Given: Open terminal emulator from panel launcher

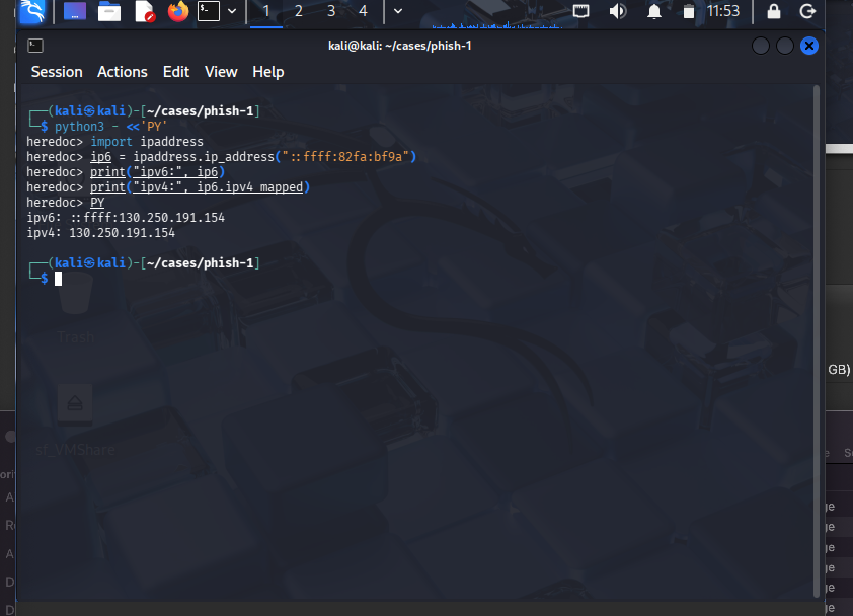Looking at the screenshot, I should 208,11.
